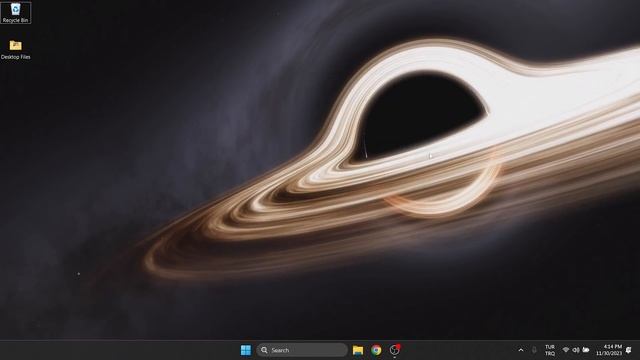640x360 pixels.
Task: Open the Wi-Fi network tray icon
Action: pos(566,350)
